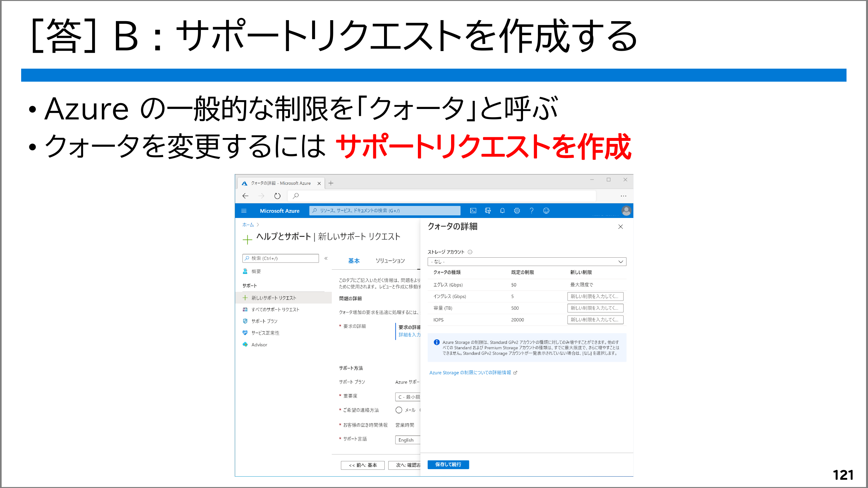Viewport: 868px width, 488px height.
Task: Click the イングレス (Gbps) new limit field
Action: tap(595, 296)
